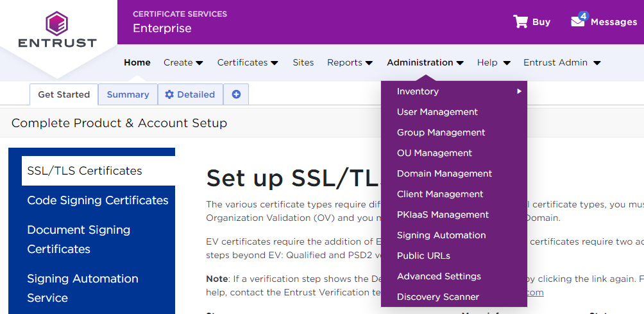Screen dimensions: 644x314
Task: Click the gear icon on Detailed tab
Action: [x=169, y=94]
